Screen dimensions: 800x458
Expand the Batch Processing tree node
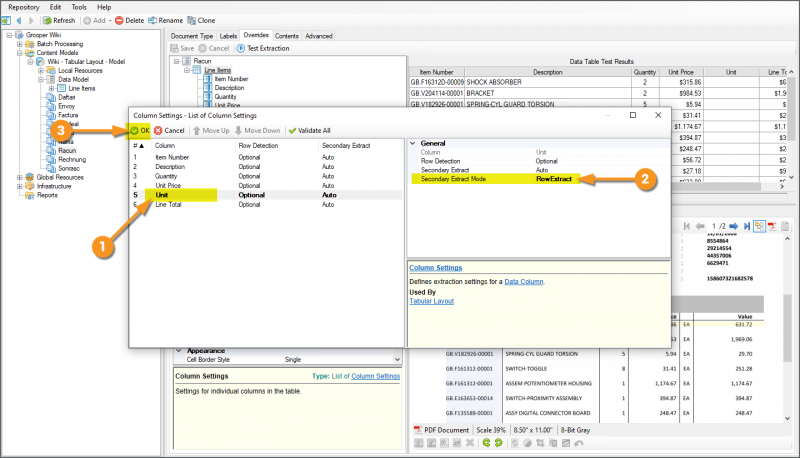tap(17, 44)
